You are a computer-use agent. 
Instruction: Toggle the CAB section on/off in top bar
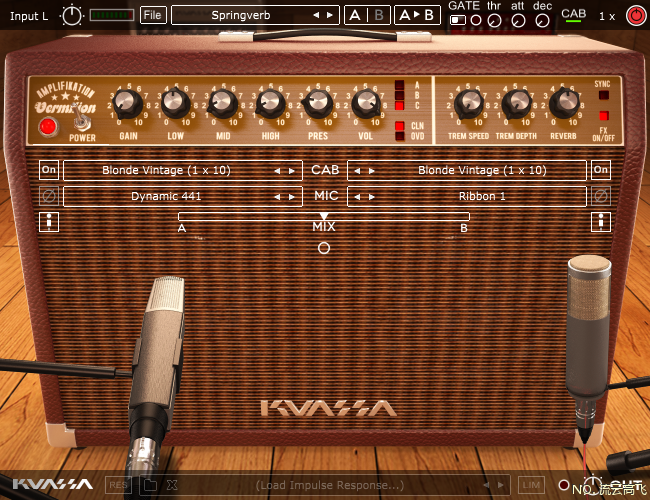point(573,15)
